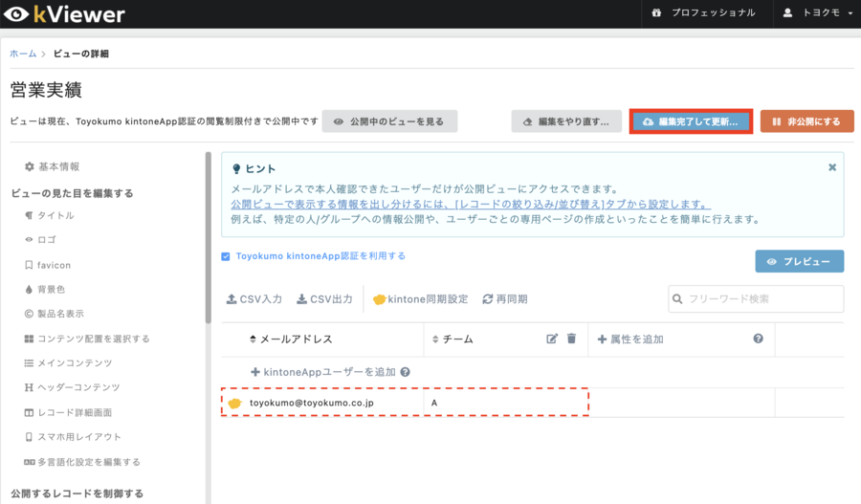This screenshot has height=504, width=861.
Task: Click the プレビュー button
Action: point(800,261)
